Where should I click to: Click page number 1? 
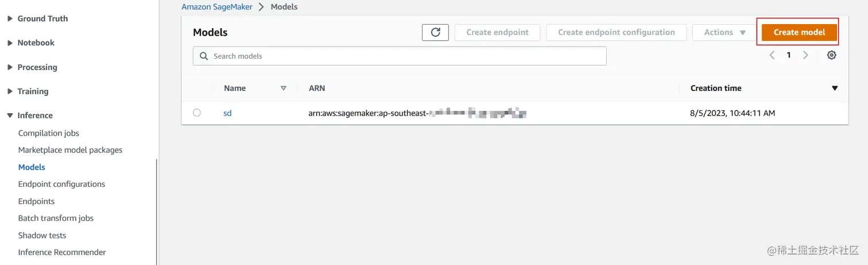coord(789,55)
